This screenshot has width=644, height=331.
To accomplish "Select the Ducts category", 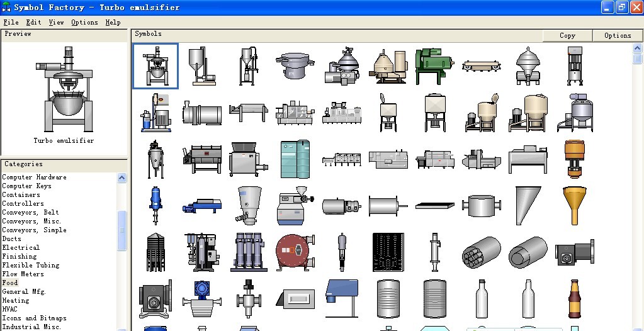I will 11,238.
